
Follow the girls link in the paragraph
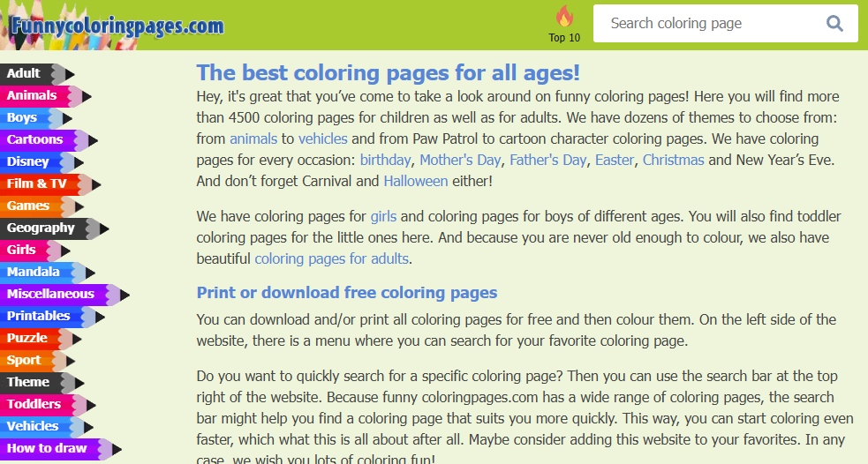383,217
